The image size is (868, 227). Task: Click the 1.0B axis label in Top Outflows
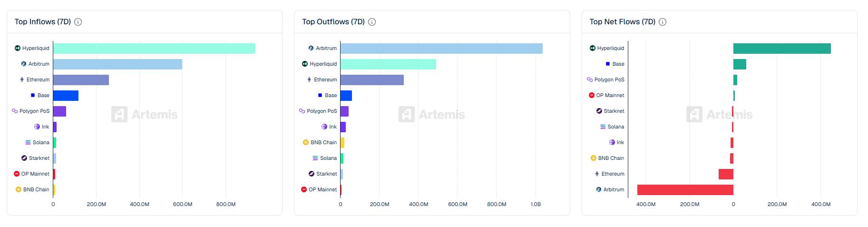(536, 204)
